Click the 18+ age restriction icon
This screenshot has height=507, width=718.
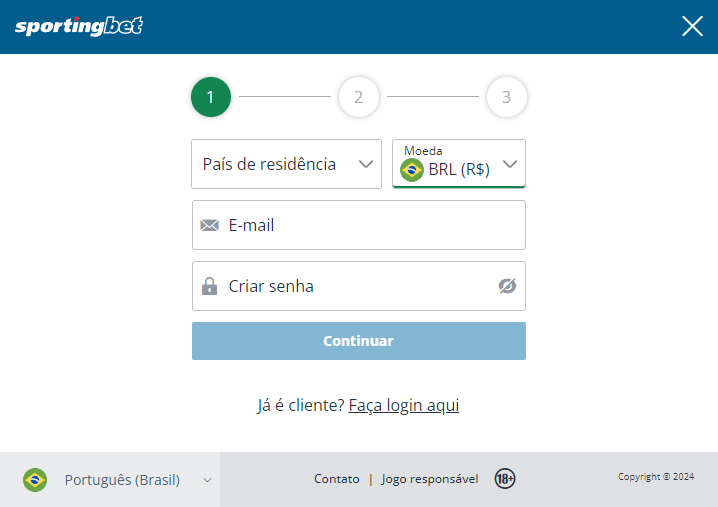pyautogui.click(x=505, y=479)
